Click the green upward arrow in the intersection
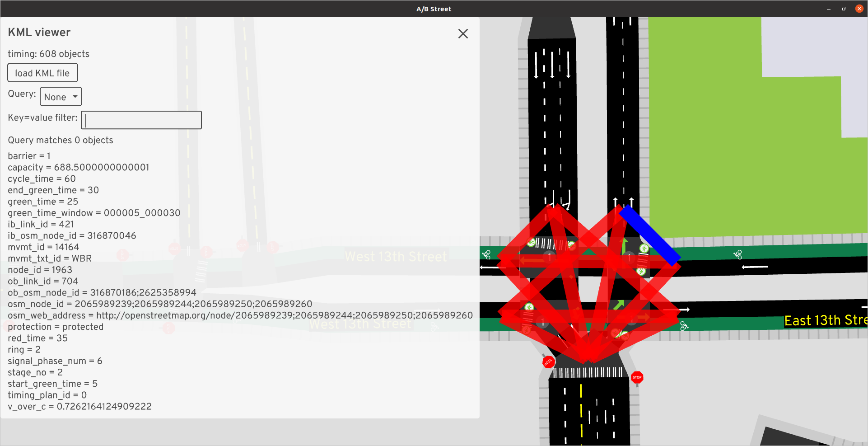 point(625,247)
